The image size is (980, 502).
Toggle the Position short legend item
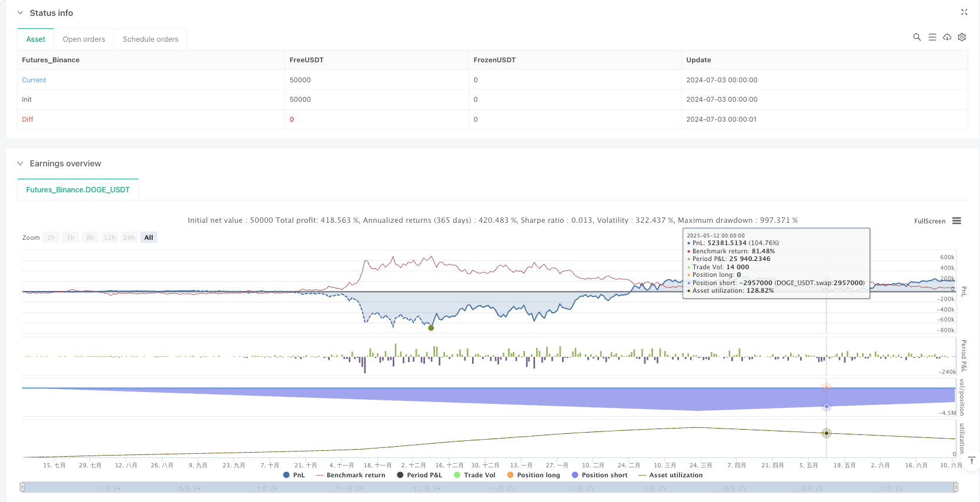coord(600,475)
